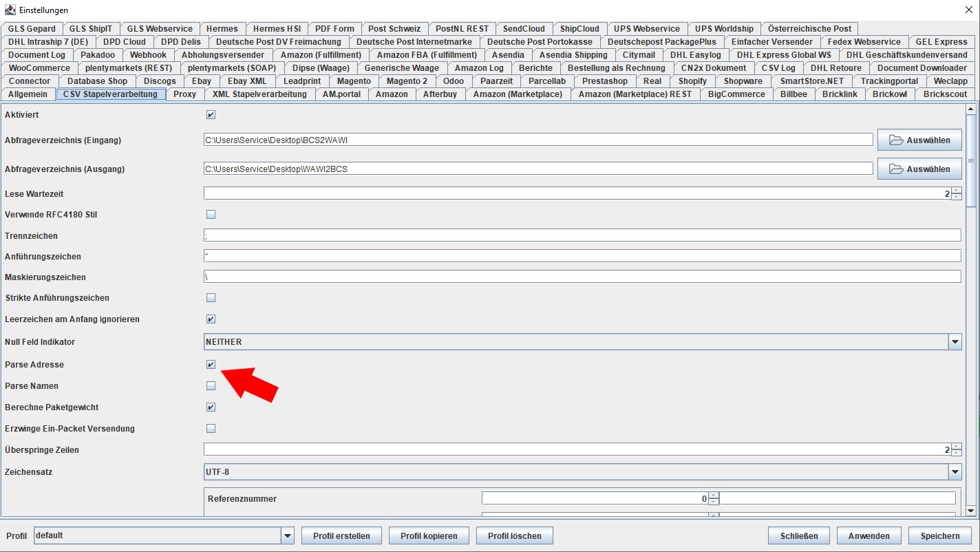Switch to the Billbee tab
The image size is (980, 552).
pos(793,94)
